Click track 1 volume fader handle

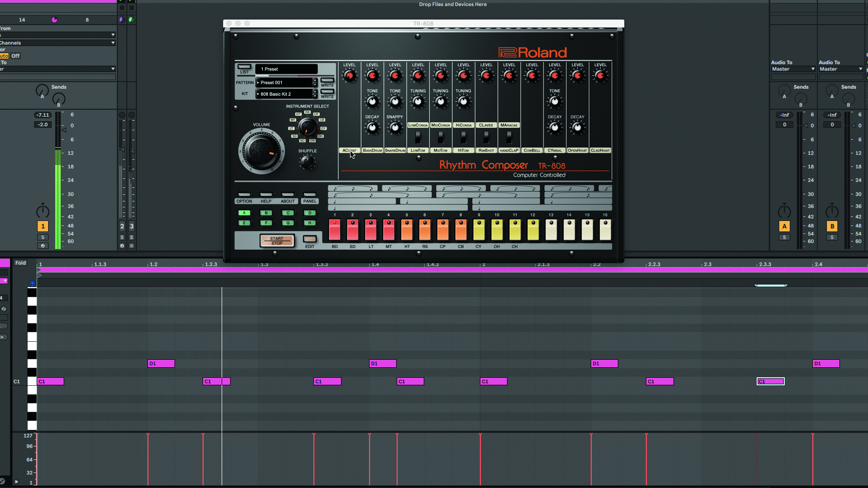tap(64, 130)
